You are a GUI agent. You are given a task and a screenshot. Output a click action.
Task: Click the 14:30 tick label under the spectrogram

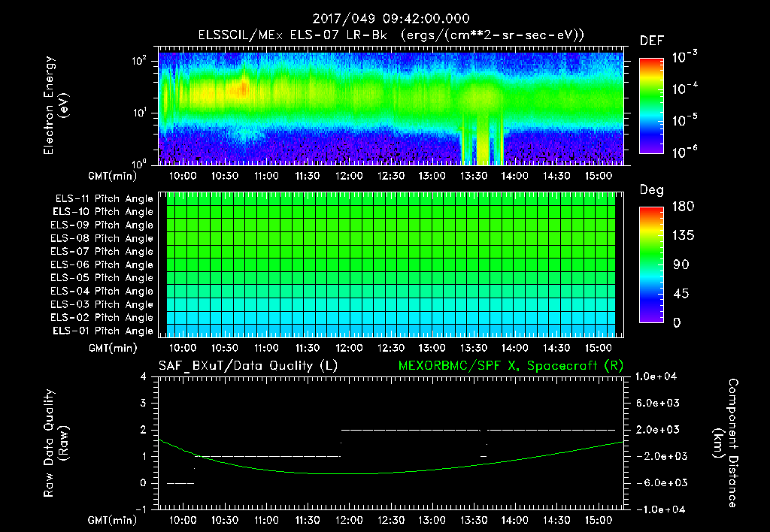coord(556,176)
